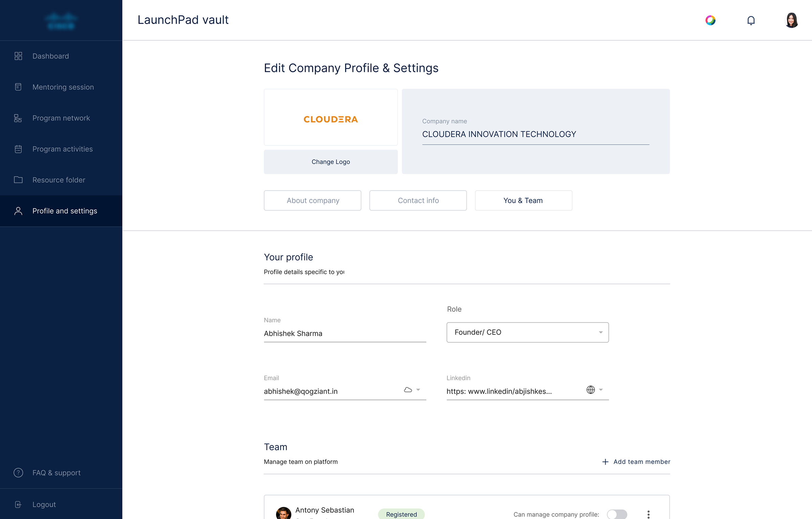Click the FAQ & support question icon
The image size is (812, 519).
(x=18, y=473)
